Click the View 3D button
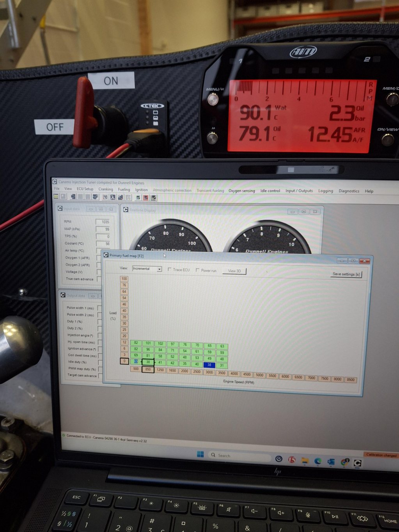The height and width of the screenshot is (532, 399). point(234,271)
